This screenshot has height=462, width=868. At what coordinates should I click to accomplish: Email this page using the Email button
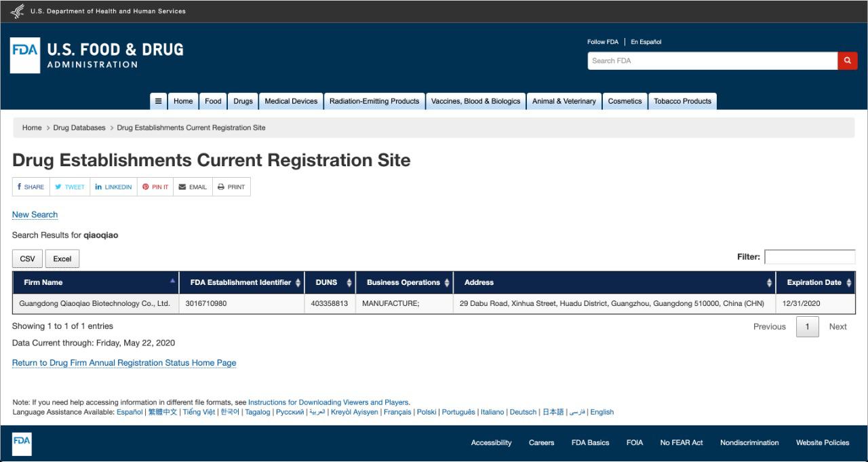(x=193, y=187)
